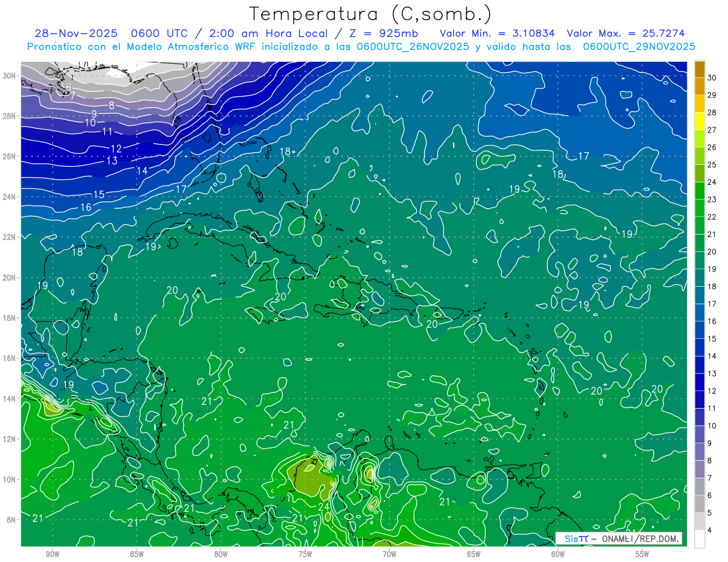Image resolution: width=728 pixels, height=562 pixels.
Task: Click the 26N latitude axis label
Action: click(9, 156)
